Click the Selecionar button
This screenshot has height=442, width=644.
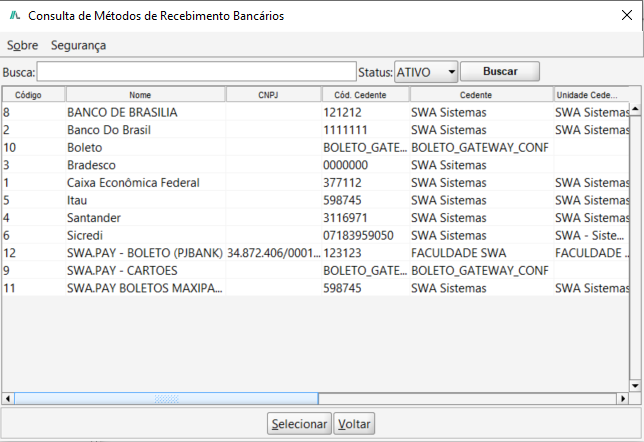299,424
